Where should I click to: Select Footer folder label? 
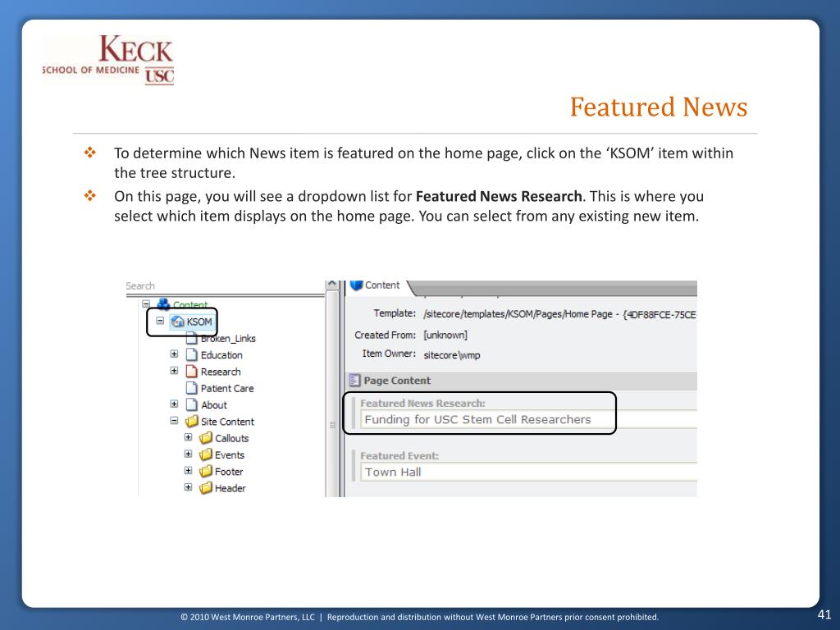229,472
